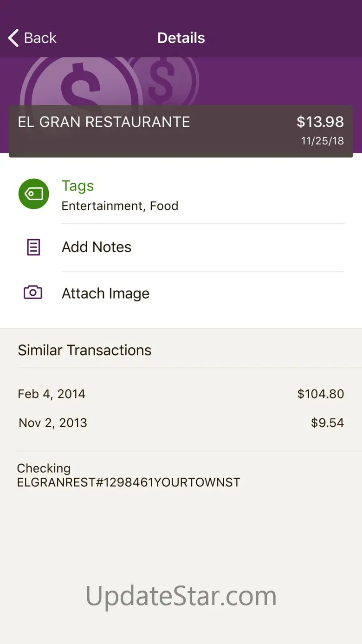Select the Entertainment, Food tags text
Viewport: 362px width, 644px height.
(120, 206)
